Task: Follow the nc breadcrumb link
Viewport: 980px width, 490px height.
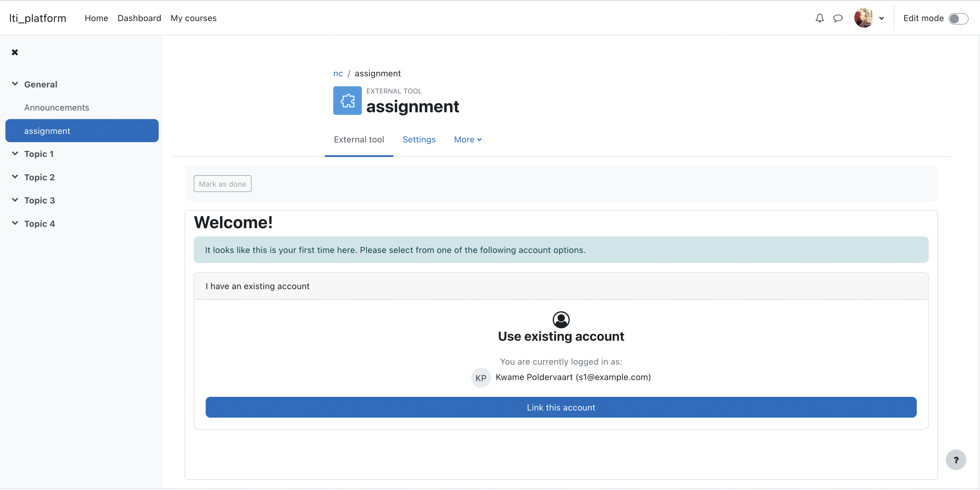Action: pyautogui.click(x=338, y=73)
